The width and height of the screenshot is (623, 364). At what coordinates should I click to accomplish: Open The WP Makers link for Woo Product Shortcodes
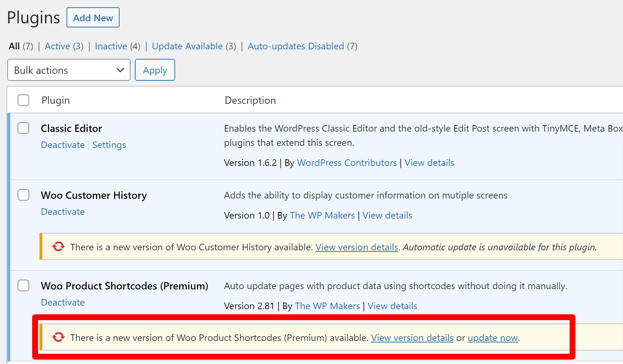(x=327, y=306)
